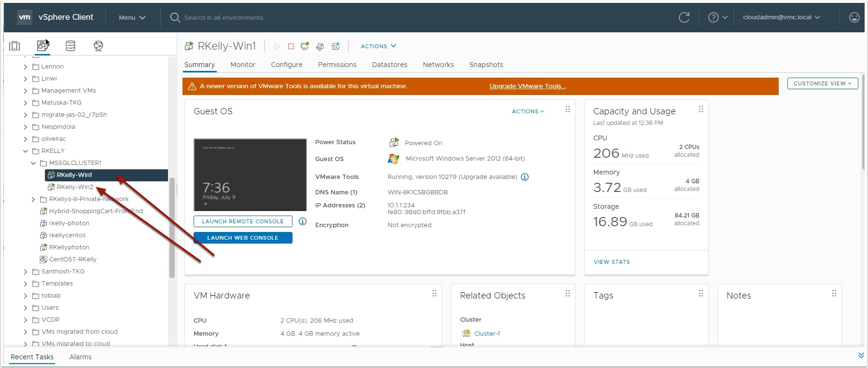Expand the Lennon folder
Viewport: 868px width, 368px height.
(x=26, y=67)
